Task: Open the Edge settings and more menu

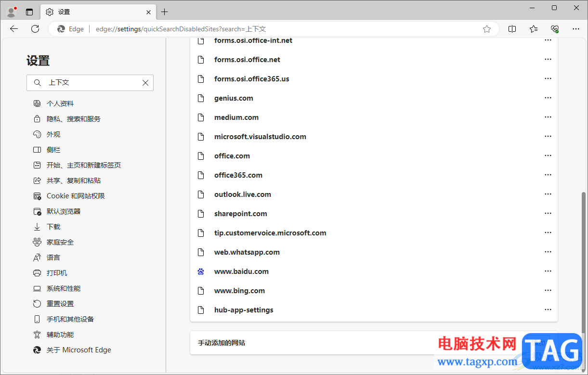Action: click(576, 29)
